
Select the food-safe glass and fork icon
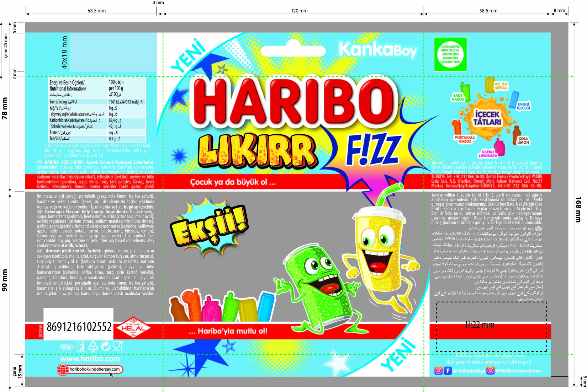tap(117, 346)
